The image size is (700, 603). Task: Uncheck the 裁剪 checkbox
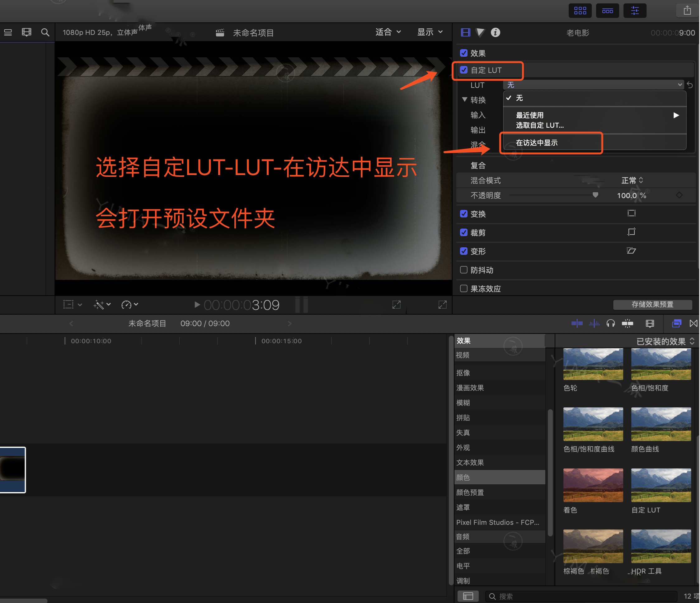[x=463, y=232]
